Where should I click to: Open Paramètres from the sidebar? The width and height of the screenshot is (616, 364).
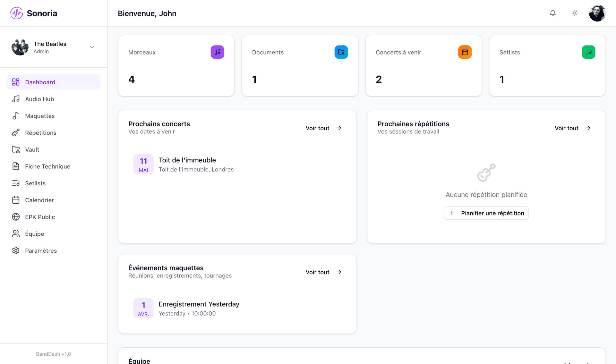pyautogui.click(x=41, y=250)
